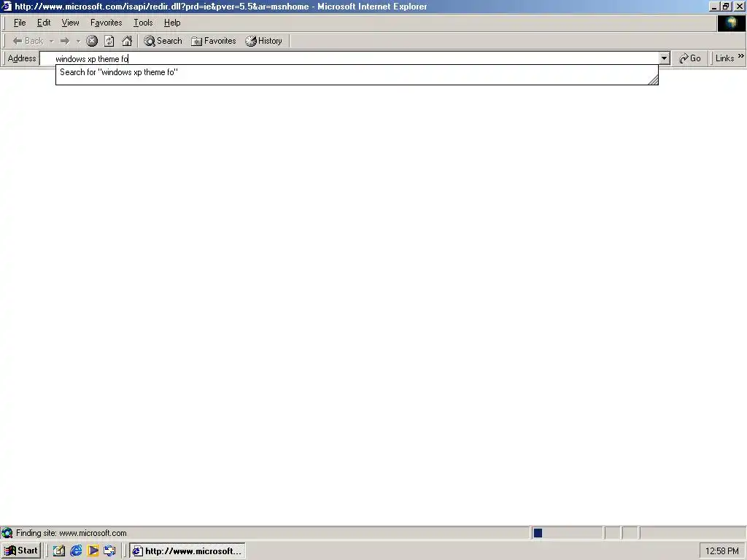The width and height of the screenshot is (747, 560).
Task: Show the History pane toolbar button
Action: click(264, 41)
